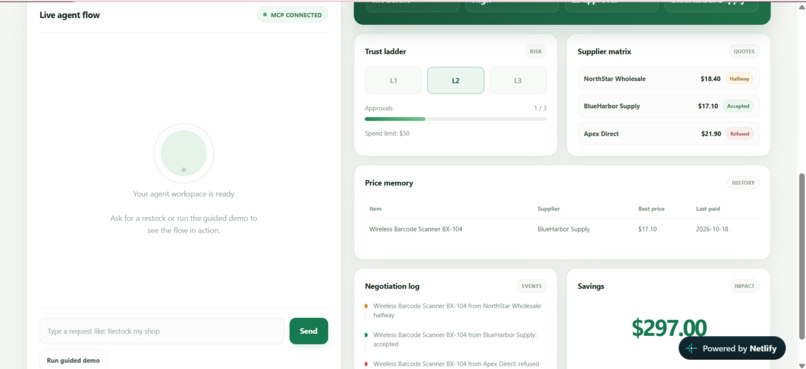
Task: Click the Netlify logo icon in badge
Action: click(x=691, y=348)
